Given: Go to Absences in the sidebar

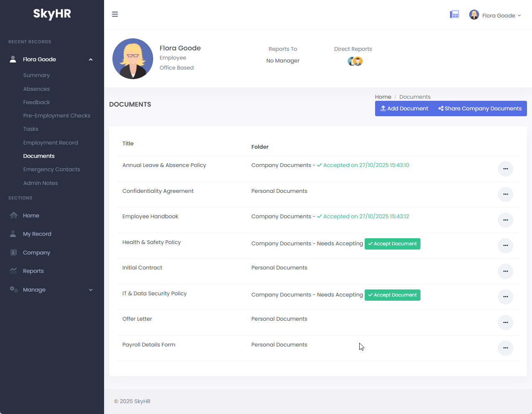Looking at the screenshot, I should (x=37, y=89).
